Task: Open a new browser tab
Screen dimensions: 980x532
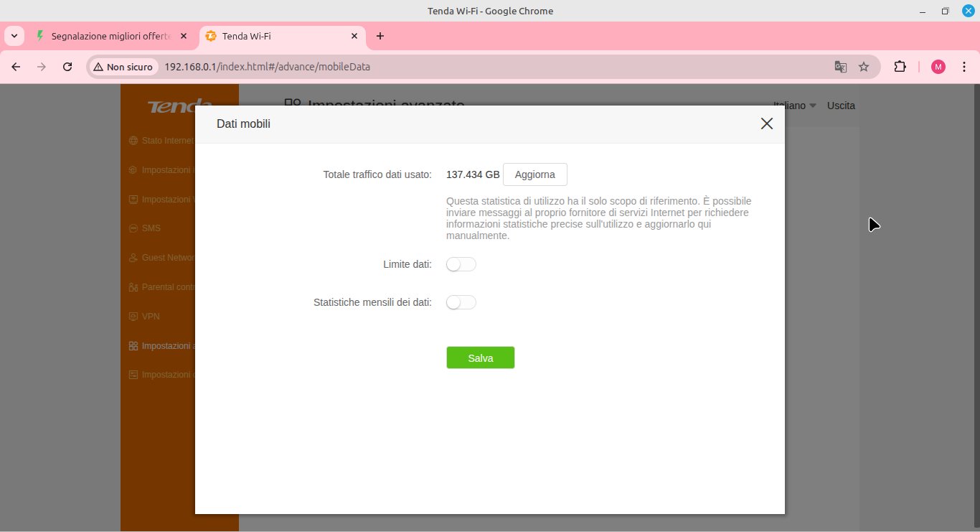Action: coord(380,36)
